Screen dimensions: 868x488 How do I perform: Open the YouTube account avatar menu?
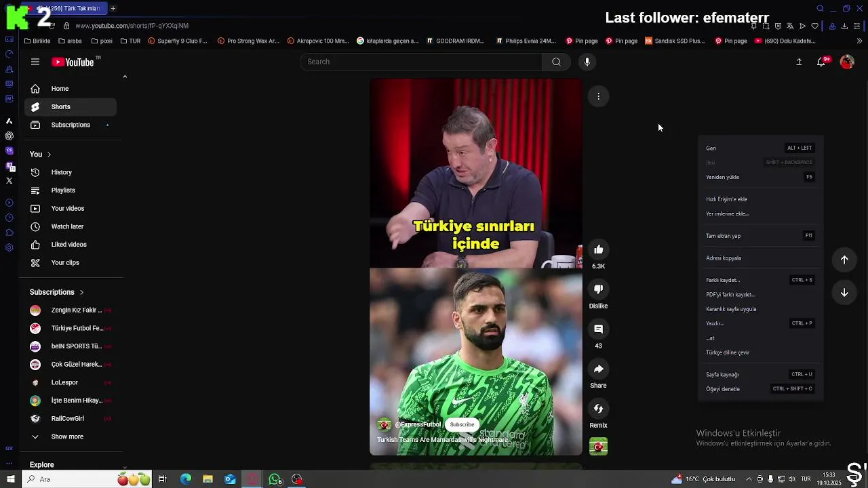(x=847, y=62)
